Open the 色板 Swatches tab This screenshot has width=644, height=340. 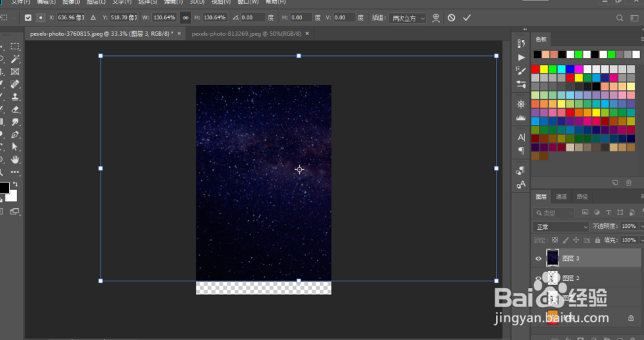pyautogui.click(x=541, y=39)
